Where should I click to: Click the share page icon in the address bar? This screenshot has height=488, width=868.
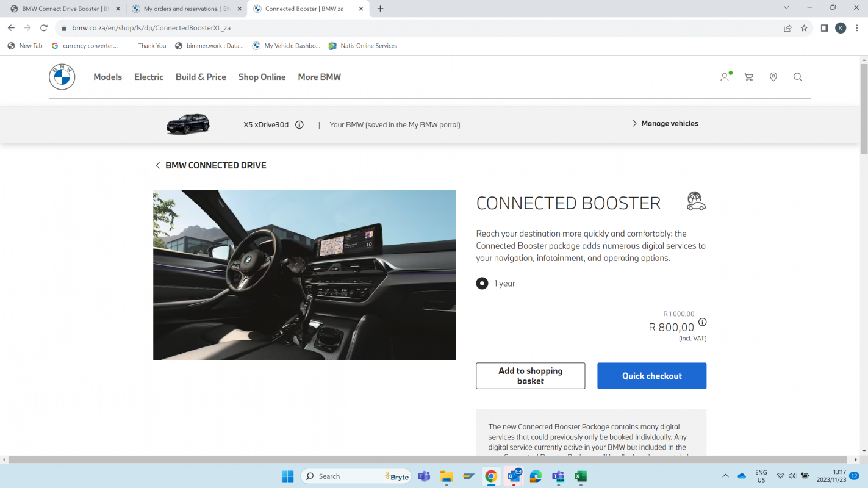point(788,28)
